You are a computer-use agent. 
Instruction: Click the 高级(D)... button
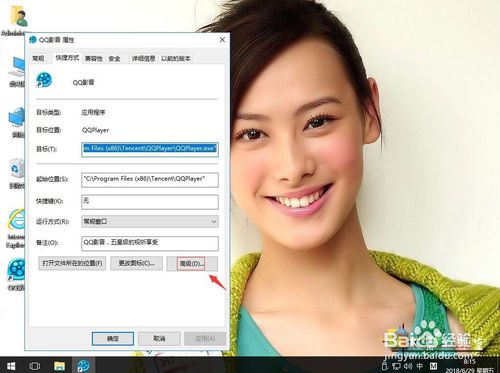(192, 264)
